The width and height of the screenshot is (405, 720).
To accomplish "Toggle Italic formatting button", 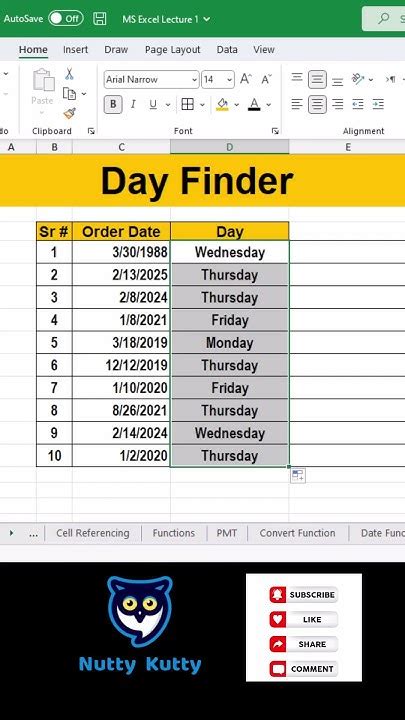I will click(x=133, y=105).
